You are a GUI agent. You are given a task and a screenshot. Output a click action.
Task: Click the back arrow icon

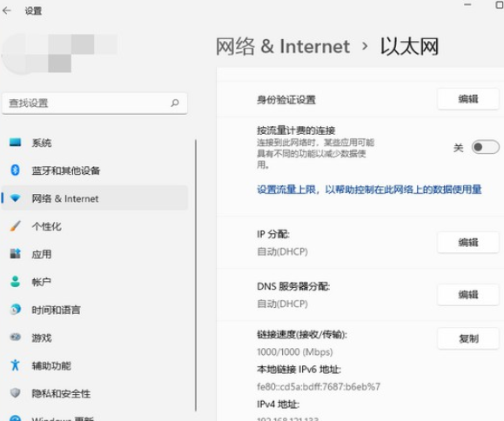pyautogui.click(x=6, y=10)
